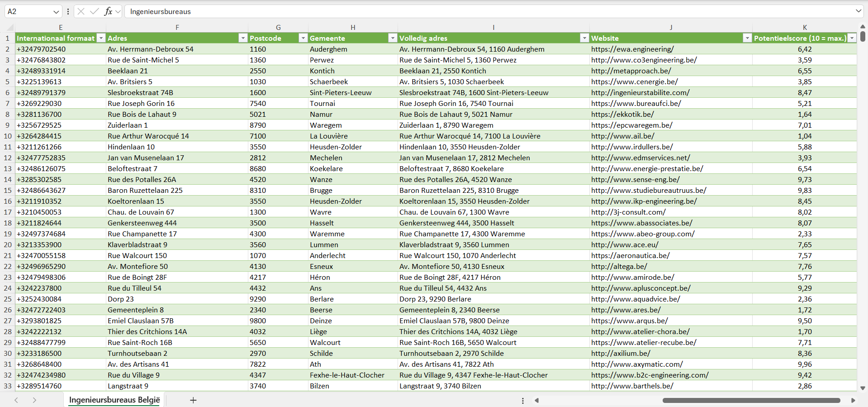Open the Postcode column filter dropdown
This screenshot has width=868, height=407.
(x=303, y=38)
